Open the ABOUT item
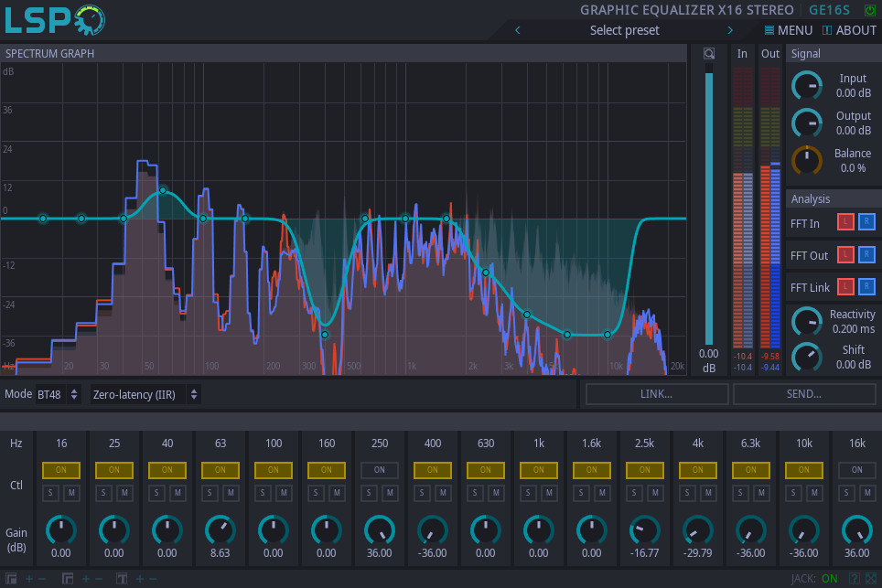 pos(849,30)
